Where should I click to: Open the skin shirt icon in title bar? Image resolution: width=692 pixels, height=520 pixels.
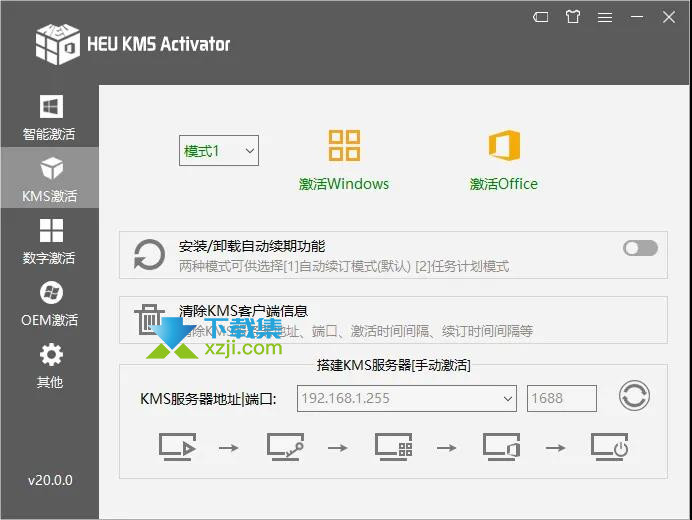573,17
